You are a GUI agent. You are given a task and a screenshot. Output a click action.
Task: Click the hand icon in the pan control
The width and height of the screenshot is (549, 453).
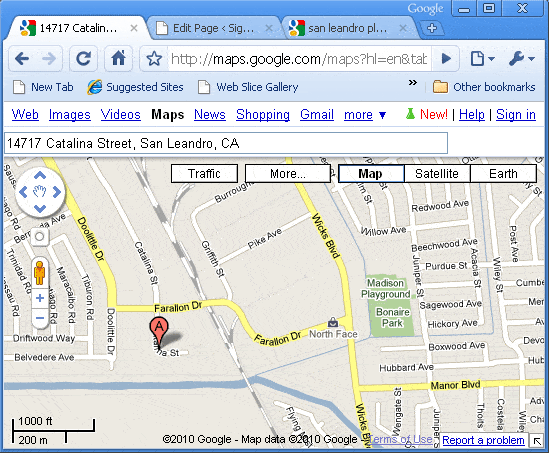[x=40, y=191]
